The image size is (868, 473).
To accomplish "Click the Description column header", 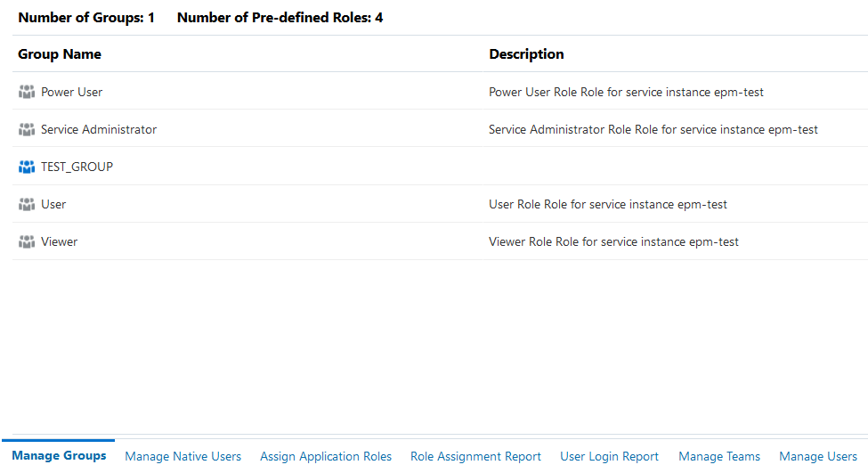I will tap(526, 54).
